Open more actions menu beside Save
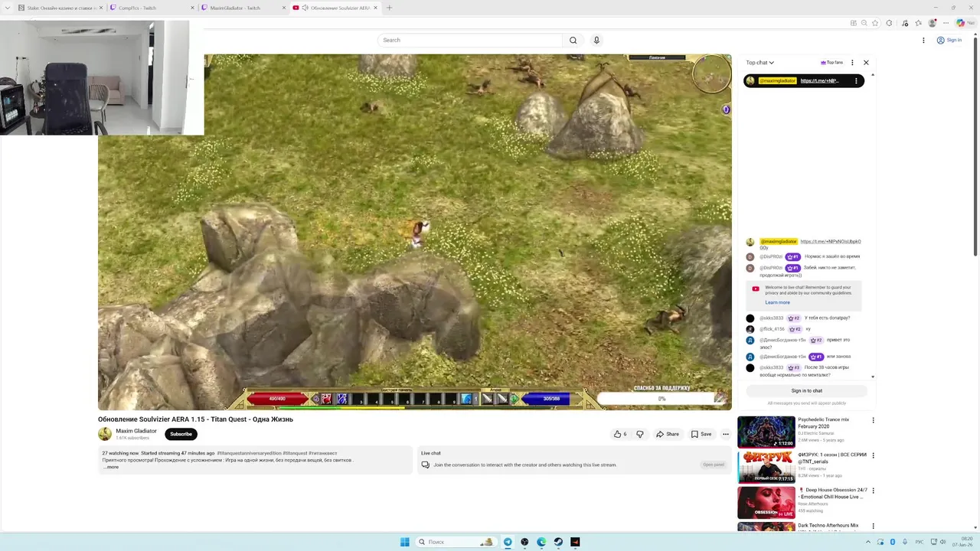Screen dimensions: 980x551 726,434
